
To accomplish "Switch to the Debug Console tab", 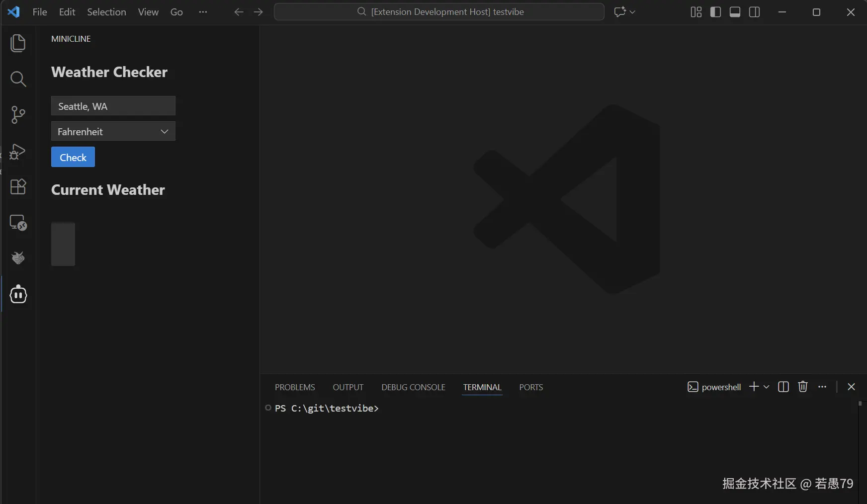I will (413, 387).
